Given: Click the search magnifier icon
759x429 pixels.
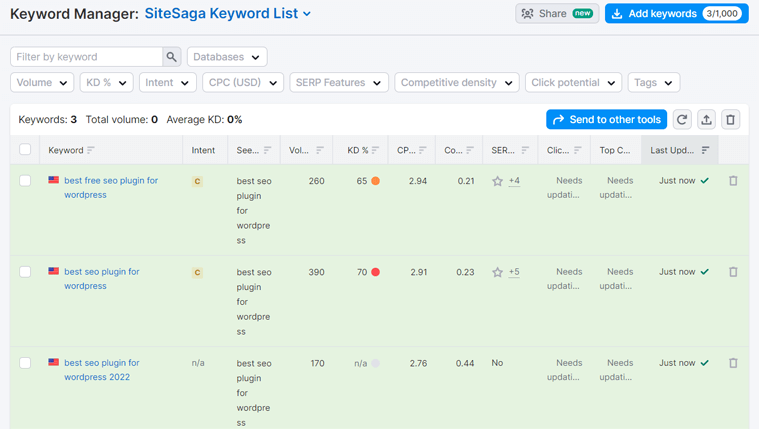Looking at the screenshot, I should point(171,57).
